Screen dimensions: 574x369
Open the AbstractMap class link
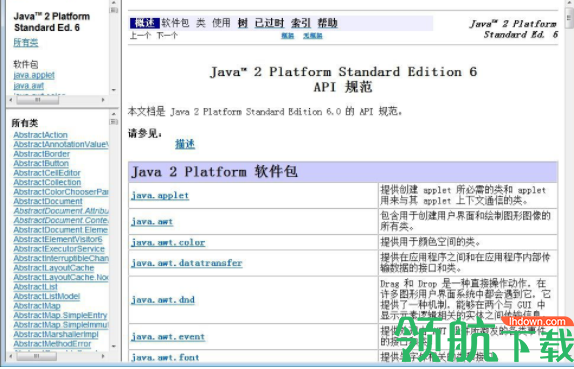(37, 306)
